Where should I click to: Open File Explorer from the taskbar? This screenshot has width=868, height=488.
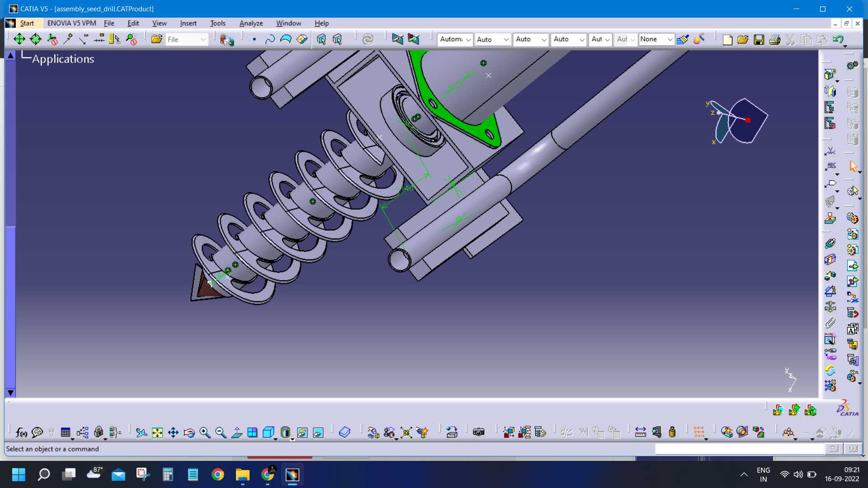pos(243,474)
